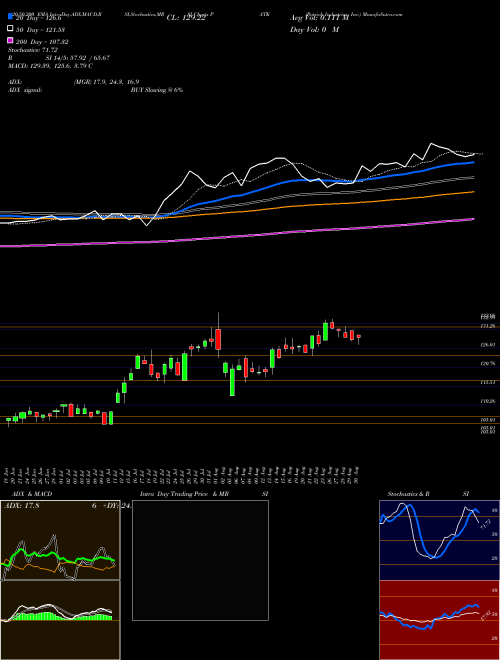The width and height of the screenshot is (500, 660).
Task: Click the last red candlestick on the right
Action: pos(359,337)
